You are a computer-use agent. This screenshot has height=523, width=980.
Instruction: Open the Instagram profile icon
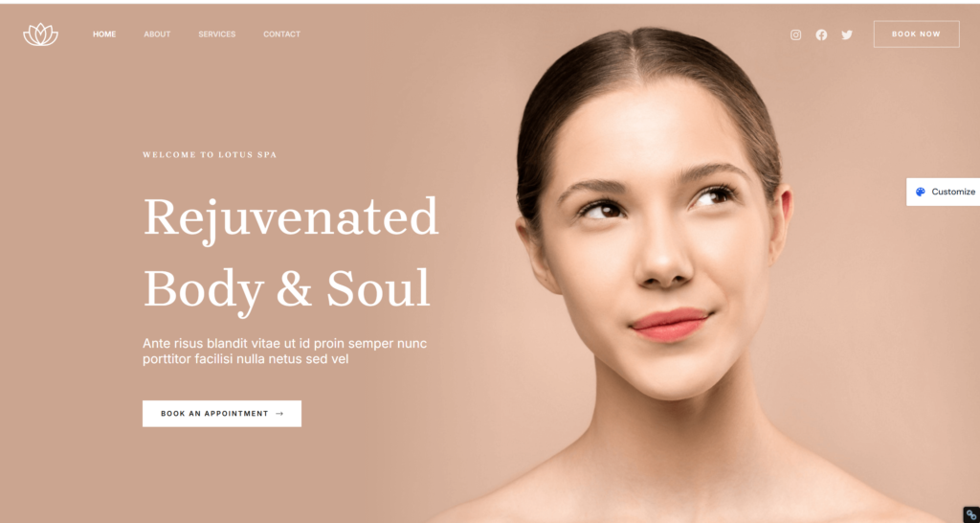coord(795,35)
